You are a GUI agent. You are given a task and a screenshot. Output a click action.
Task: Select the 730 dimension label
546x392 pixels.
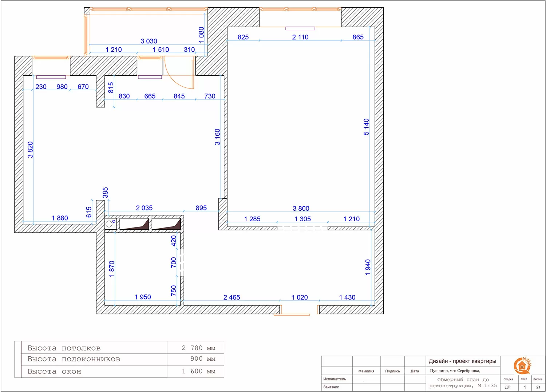coord(210,96)
